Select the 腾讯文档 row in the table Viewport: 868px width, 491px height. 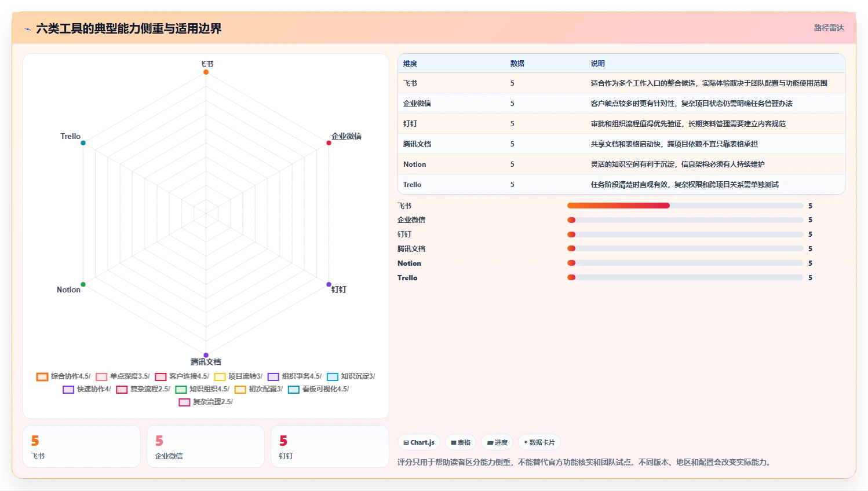coord(621,144)
